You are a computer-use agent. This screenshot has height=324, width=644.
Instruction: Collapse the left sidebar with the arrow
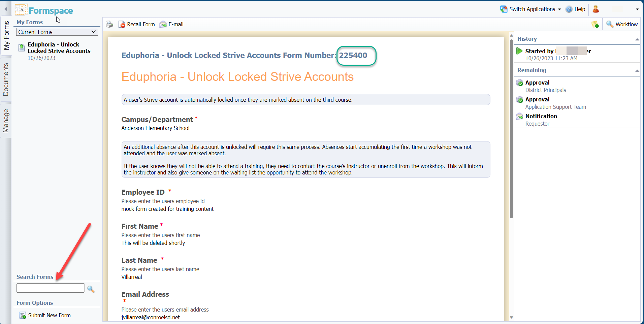(x=6, y=9)
